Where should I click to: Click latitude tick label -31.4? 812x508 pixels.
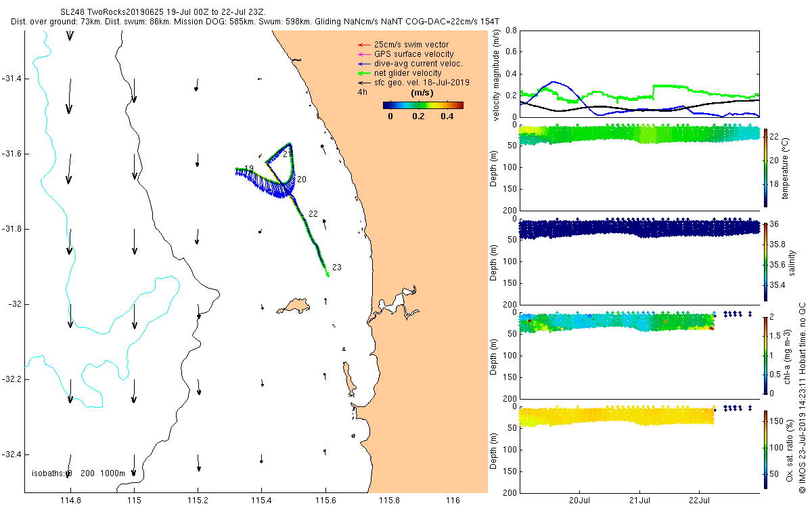pyautogui.click(x=12, y=79)
